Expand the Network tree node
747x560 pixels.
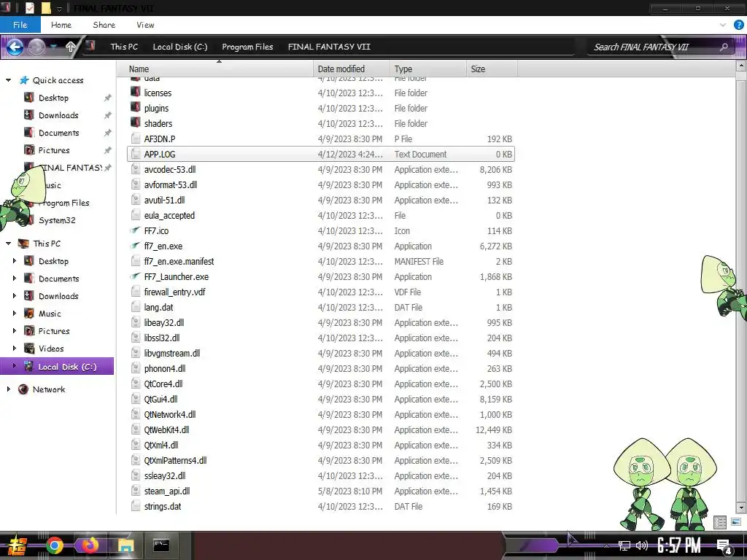8,389
